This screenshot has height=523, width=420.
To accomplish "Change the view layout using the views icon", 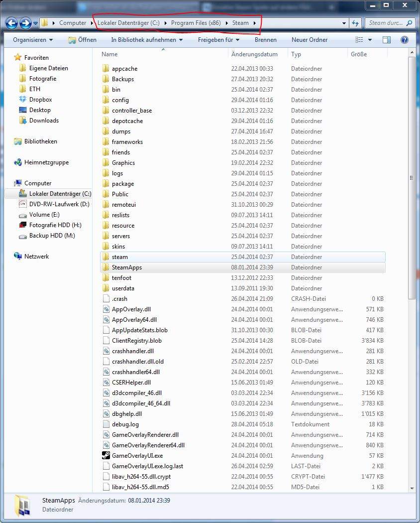I will pos(359,40).
